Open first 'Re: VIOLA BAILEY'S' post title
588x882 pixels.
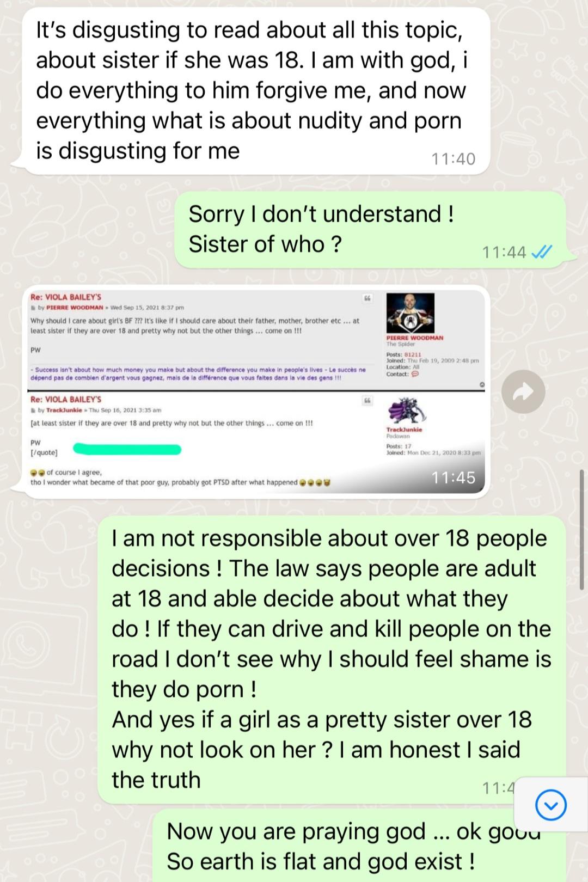tap(66, 297)
